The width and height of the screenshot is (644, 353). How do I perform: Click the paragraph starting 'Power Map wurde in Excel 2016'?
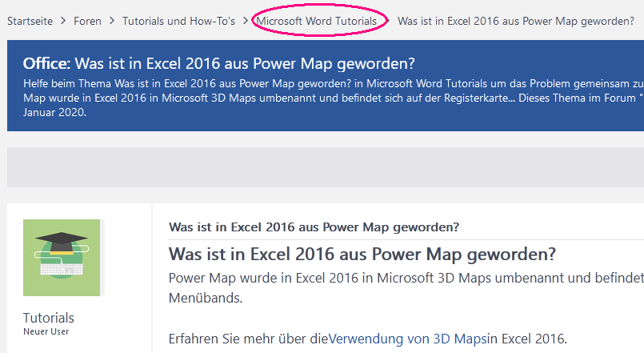point(406,287)
